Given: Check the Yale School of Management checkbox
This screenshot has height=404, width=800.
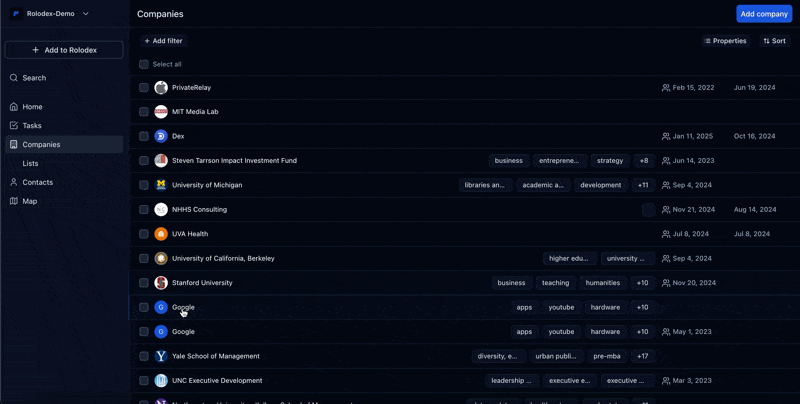Looking at the screenshot, I should pos(144,356).
